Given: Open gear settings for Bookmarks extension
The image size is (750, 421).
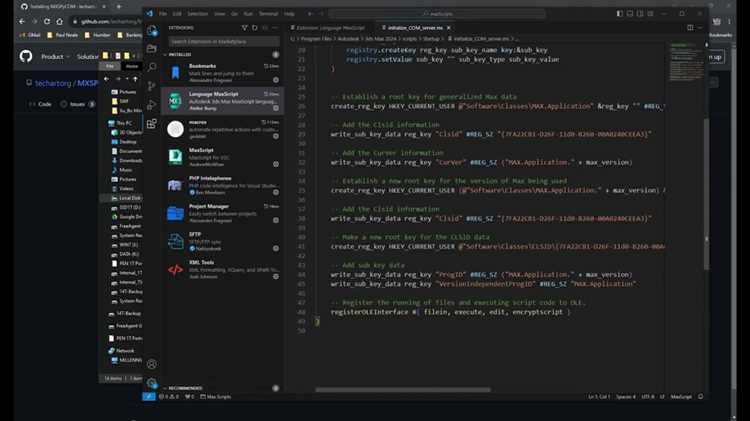Looking at the screenshot, I should click(276, 80).
